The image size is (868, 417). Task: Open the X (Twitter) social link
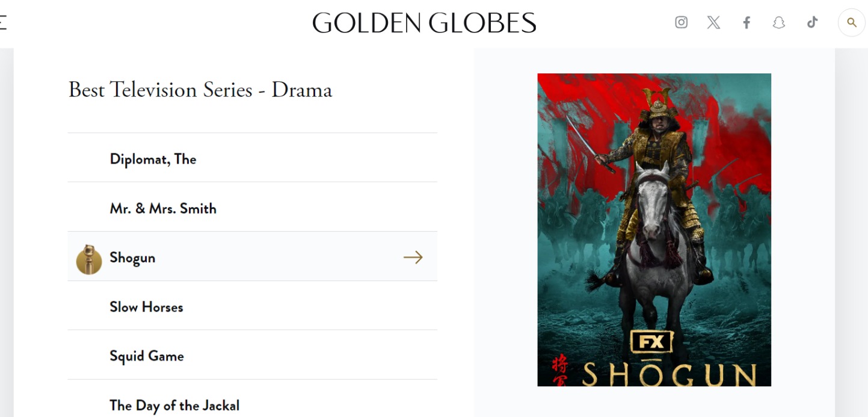click(x=713, y=22)
